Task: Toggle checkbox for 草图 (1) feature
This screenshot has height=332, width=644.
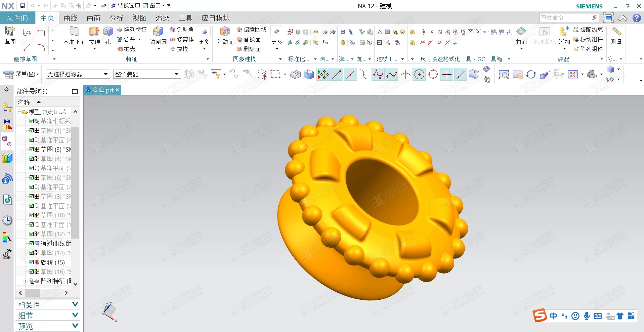Action: [32, 130]
